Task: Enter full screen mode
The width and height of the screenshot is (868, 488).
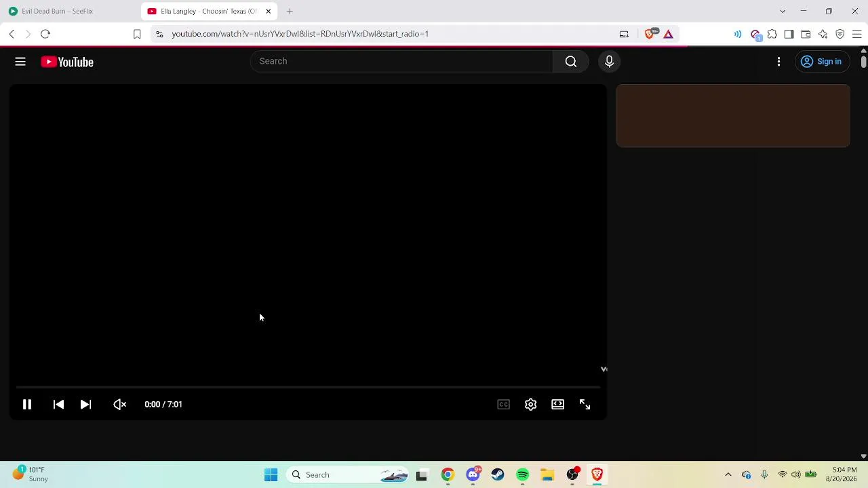Action: (585, 405)
